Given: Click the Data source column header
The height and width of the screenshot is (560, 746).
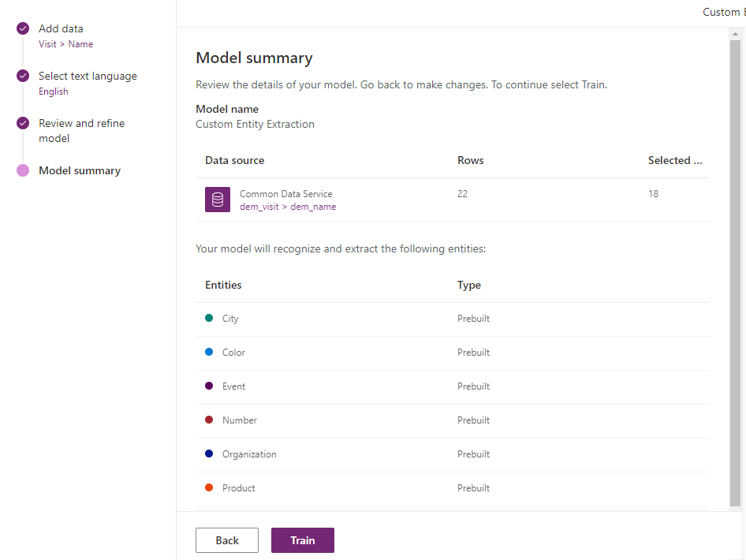Looking at the screenshot, I should [x=234, y=160].
